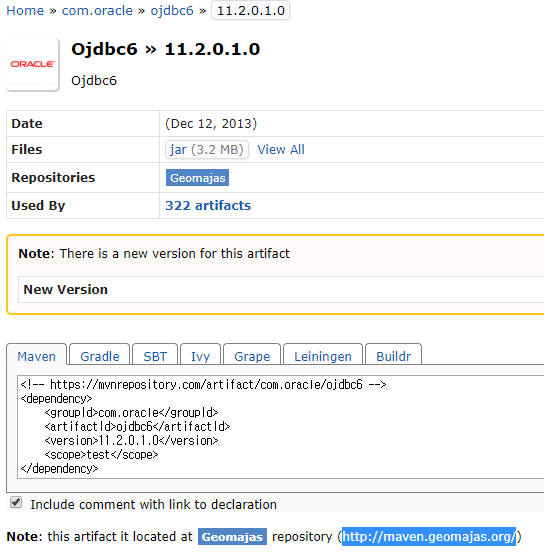Click the 11.2.0.1.0 version breadcrumb box
This screenshot has height=558, width=544.
click(250, 11)
